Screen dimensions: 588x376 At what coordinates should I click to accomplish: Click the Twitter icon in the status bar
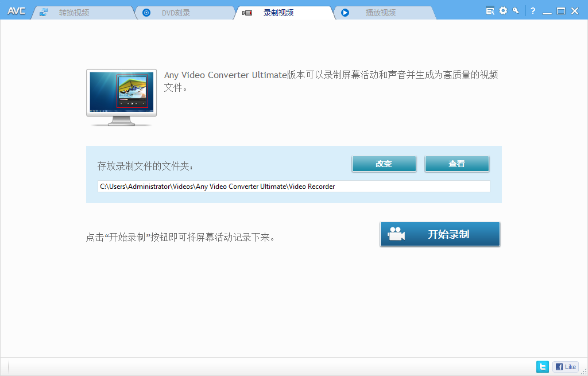542,366
